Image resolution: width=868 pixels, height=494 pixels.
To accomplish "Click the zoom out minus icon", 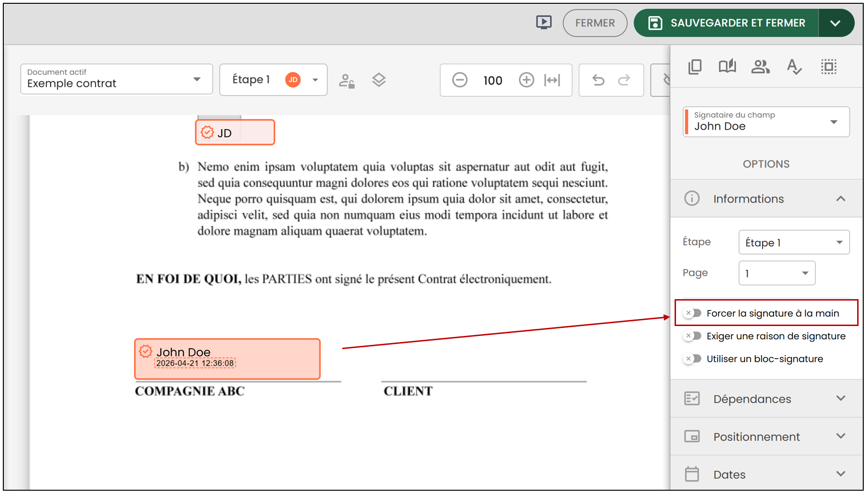I will click(459, 80).
